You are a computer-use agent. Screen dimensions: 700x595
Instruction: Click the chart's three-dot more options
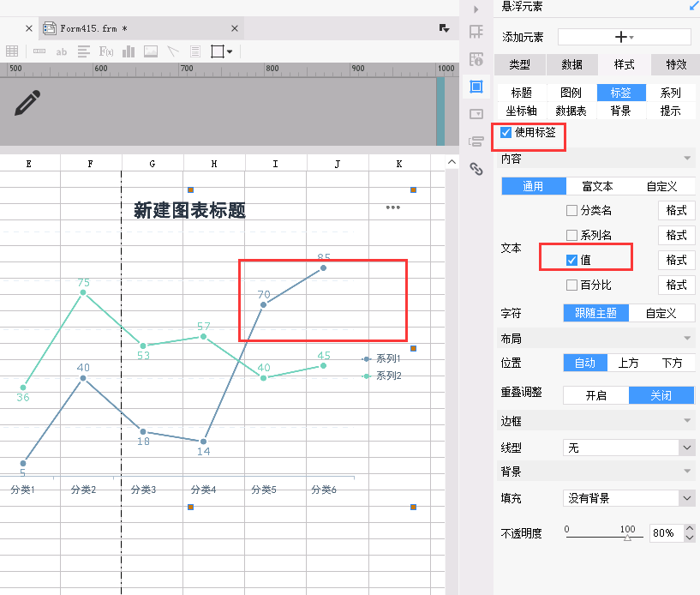click(393, 207)
